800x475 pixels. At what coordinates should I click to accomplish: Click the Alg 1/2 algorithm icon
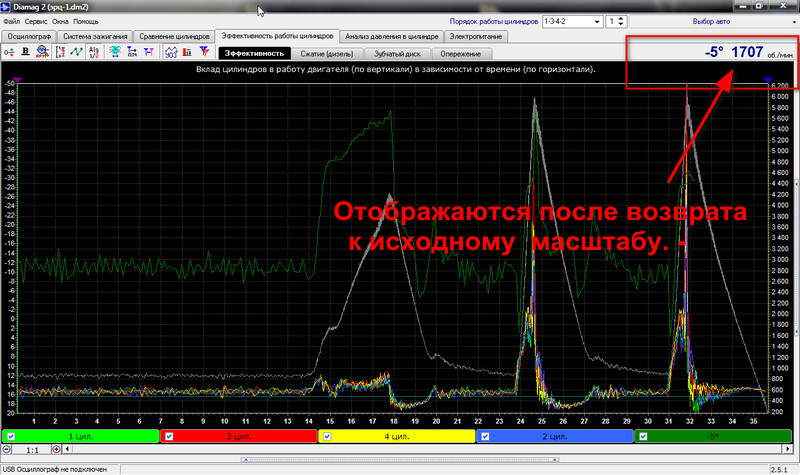[x=94, y=52]
